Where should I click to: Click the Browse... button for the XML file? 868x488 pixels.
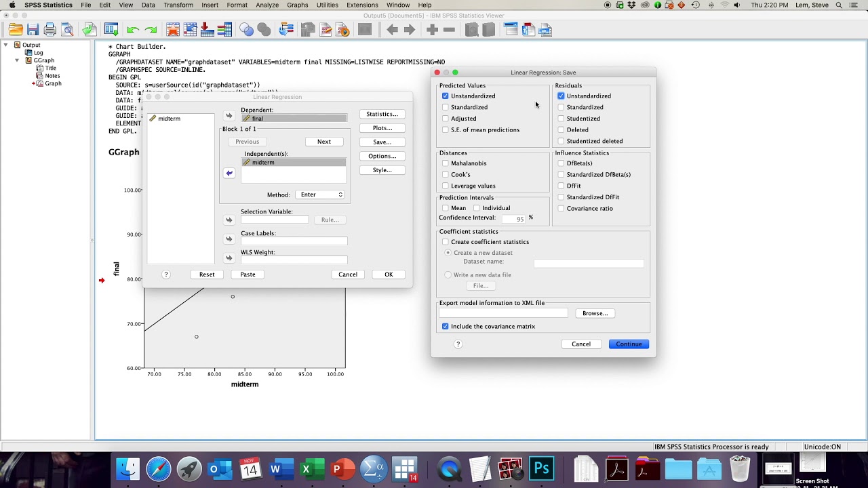click(x=595, y=313)
